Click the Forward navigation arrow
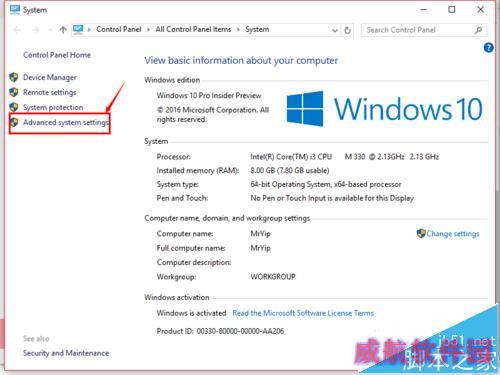 tap(35, 30)
